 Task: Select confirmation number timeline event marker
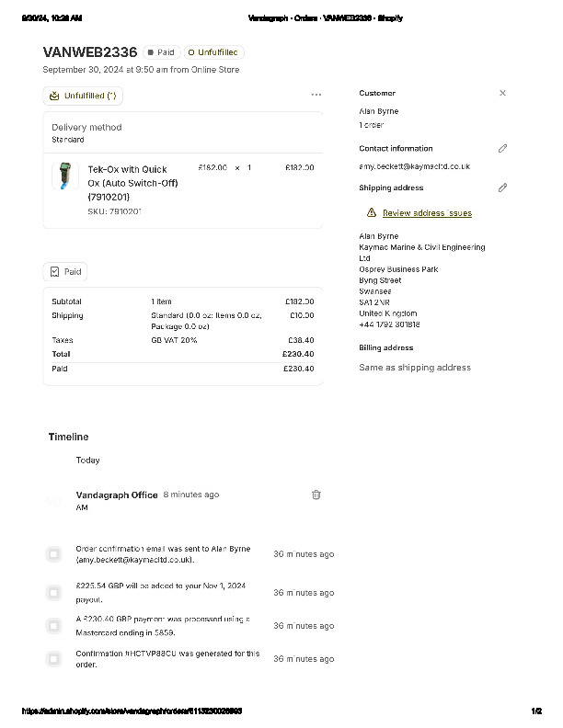click(53, 659)
